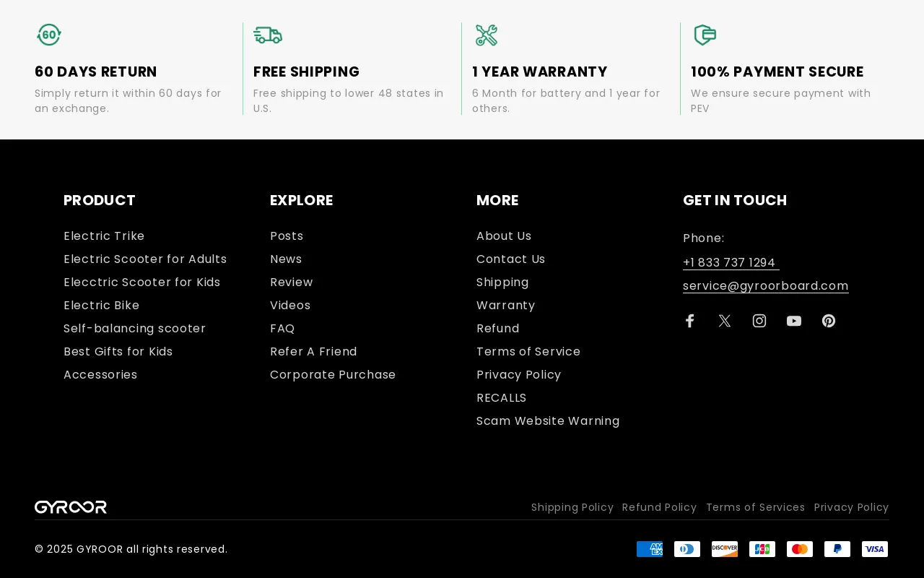This screenshot has height=578, width=924.
Task: View the Shipping Policy
Action: pyautogui.click(x=572, y=507)
